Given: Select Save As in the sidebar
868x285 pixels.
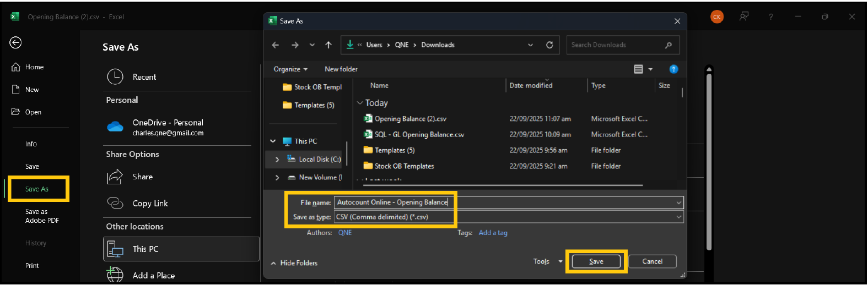Looking at the screenshot, I should pos(37,189).
